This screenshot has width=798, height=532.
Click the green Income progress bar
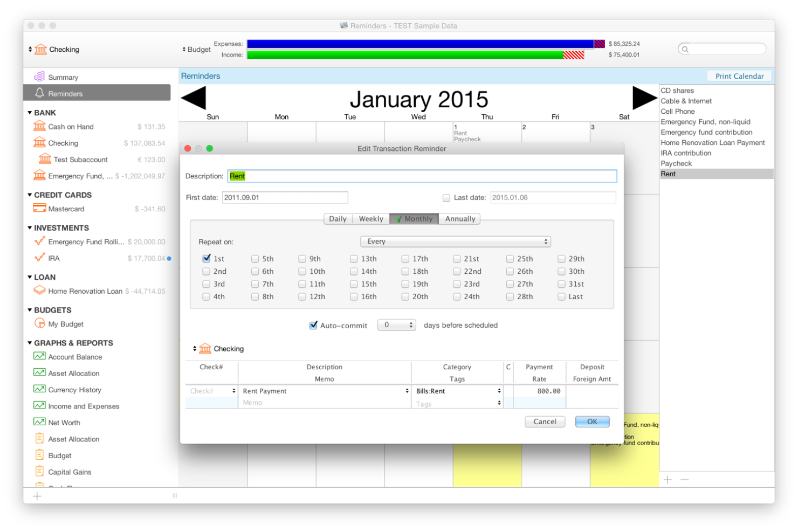click(404, 54)
